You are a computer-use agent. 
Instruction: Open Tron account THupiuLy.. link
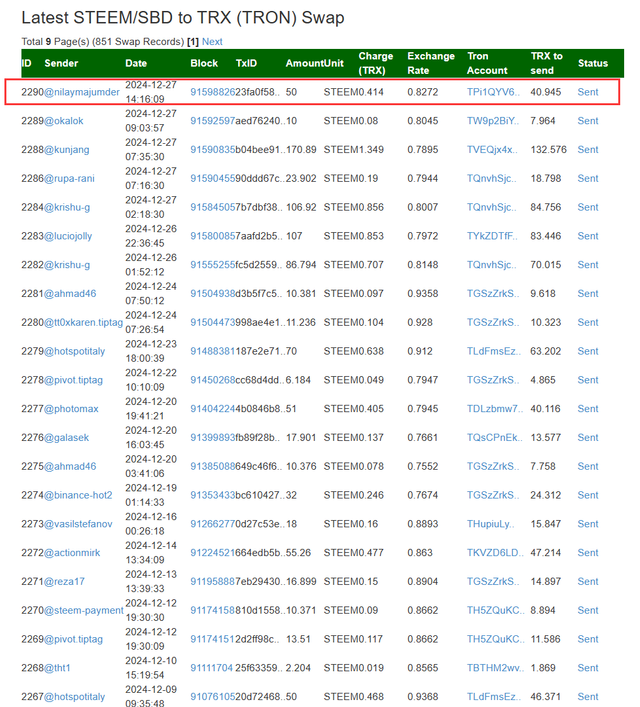click(490, 524)
